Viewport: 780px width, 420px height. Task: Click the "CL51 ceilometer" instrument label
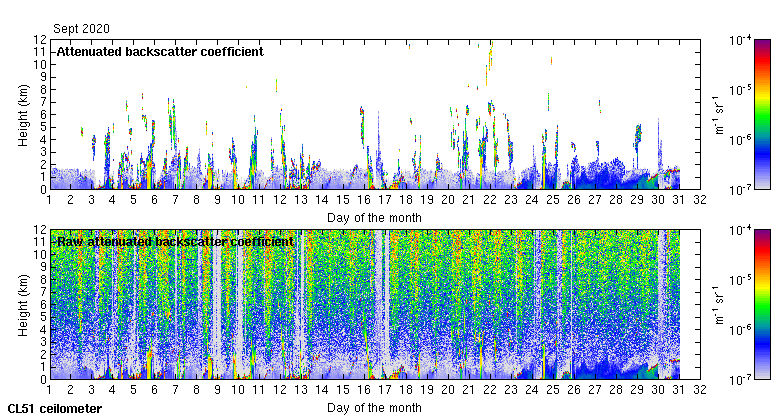point(54,409)
